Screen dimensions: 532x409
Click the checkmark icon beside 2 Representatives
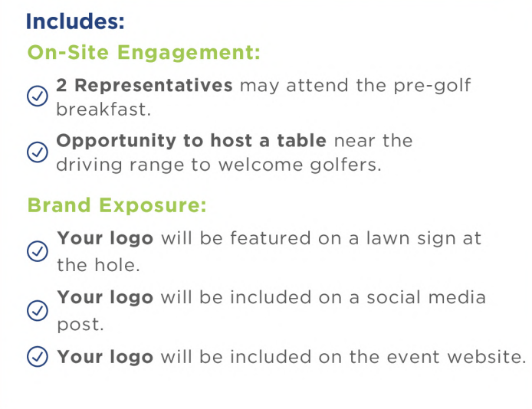(x=38, y=96)
